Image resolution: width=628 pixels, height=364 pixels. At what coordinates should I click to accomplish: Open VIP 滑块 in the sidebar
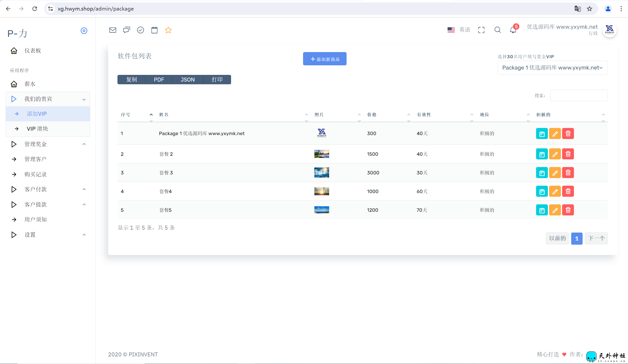48,129
